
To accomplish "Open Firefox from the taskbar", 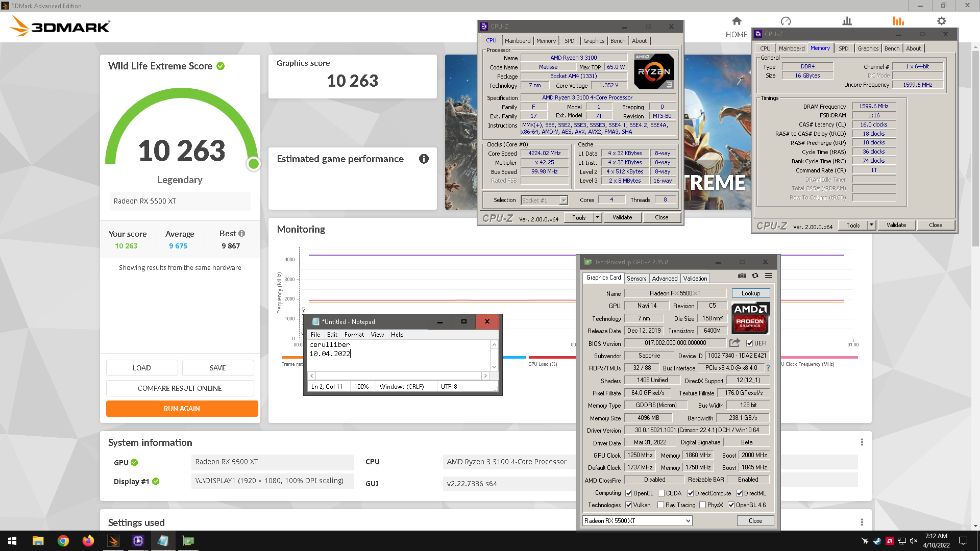I will click(88, 541).
